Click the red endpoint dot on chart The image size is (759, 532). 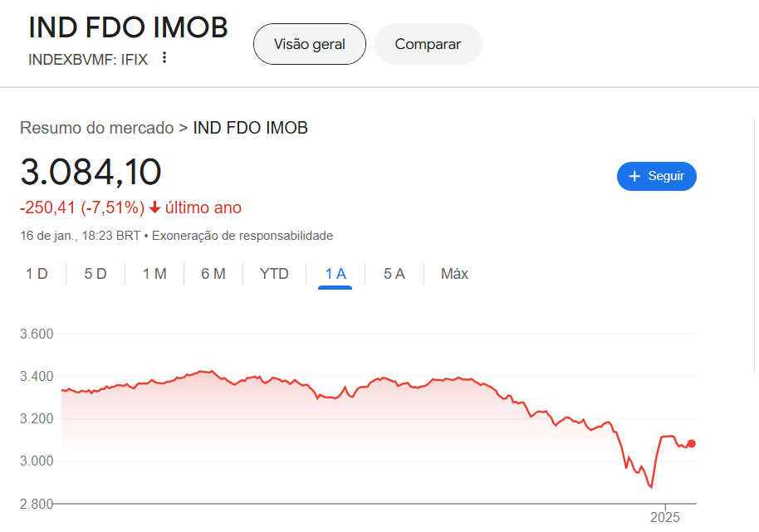692,443
